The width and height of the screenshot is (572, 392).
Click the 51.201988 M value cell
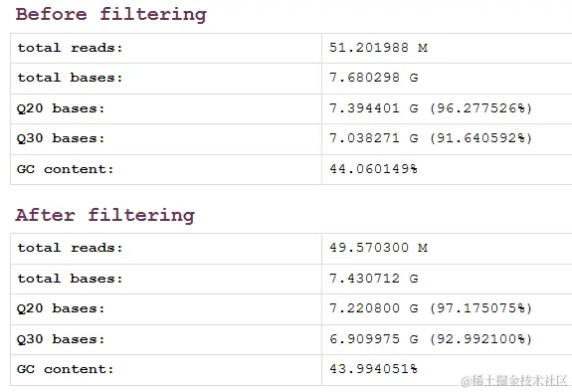click(x=378, y=48)
